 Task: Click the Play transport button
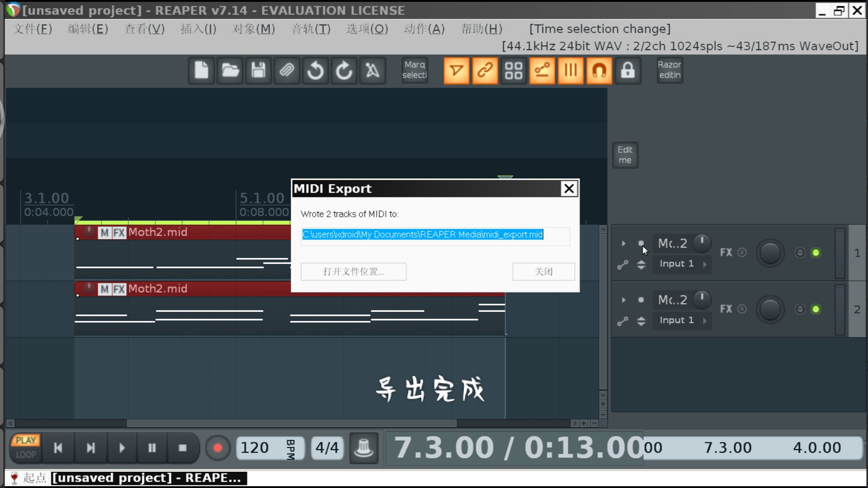click(122, 448)
